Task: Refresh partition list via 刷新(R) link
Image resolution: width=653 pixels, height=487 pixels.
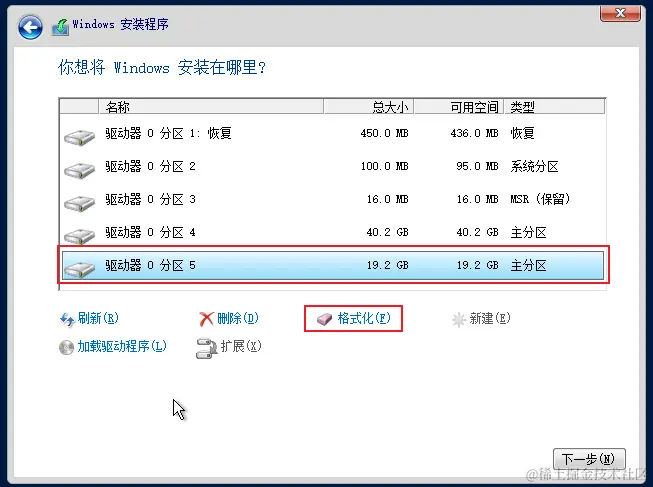Action: [98, 319]
